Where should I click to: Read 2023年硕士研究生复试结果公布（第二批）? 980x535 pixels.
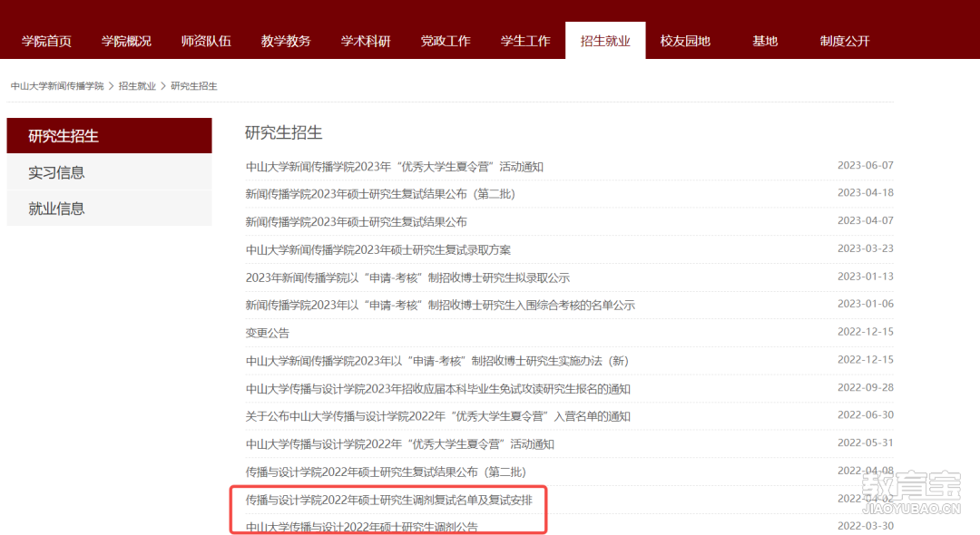pos(380,194)
